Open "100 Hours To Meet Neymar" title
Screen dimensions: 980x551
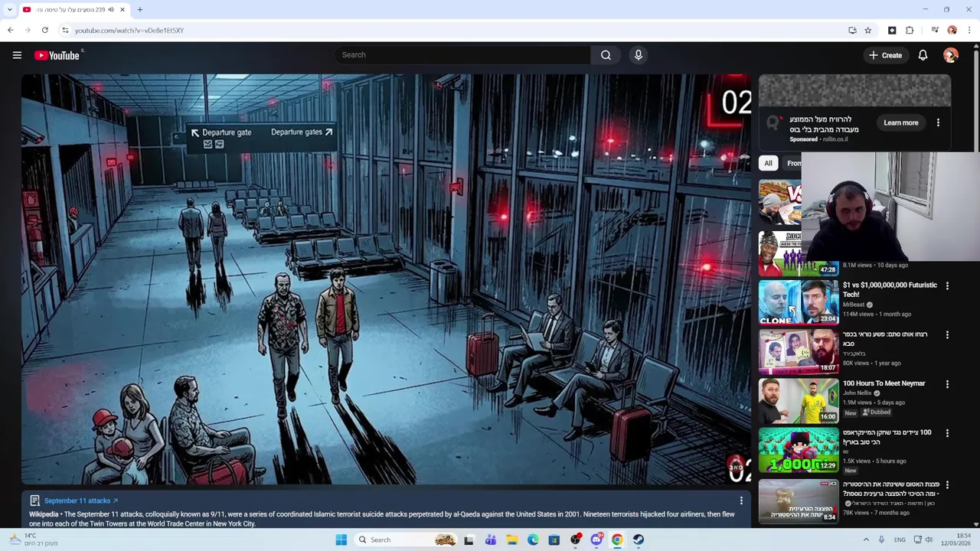884,383
